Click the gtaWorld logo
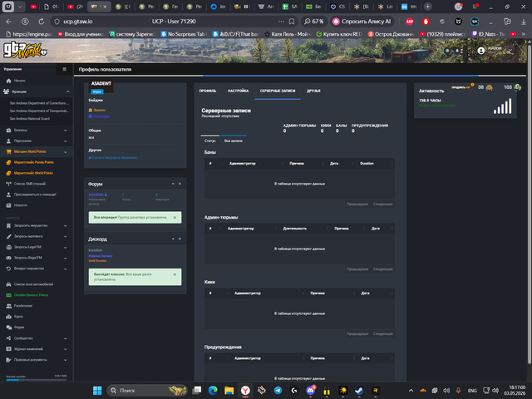Screen dimensions: 532x399 pos(24,50)
